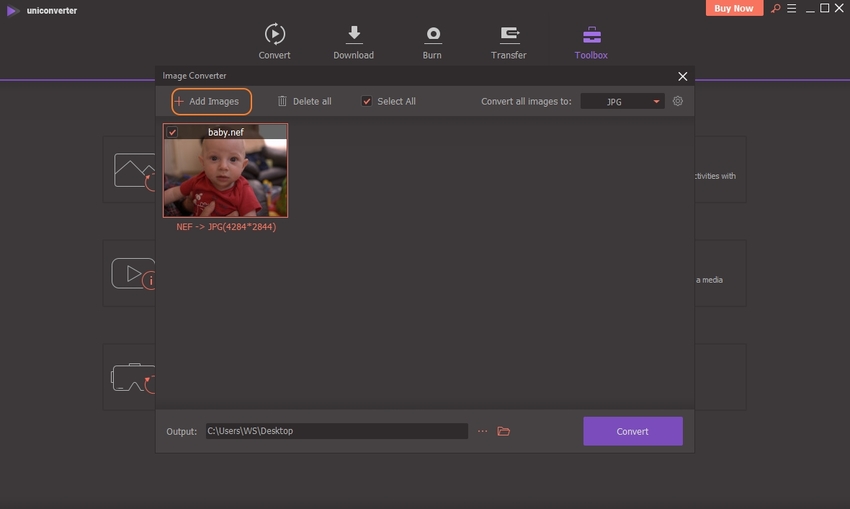Click the output format settings gear
The height and width of the screenshot is (509, 850).
click(678, 101)
